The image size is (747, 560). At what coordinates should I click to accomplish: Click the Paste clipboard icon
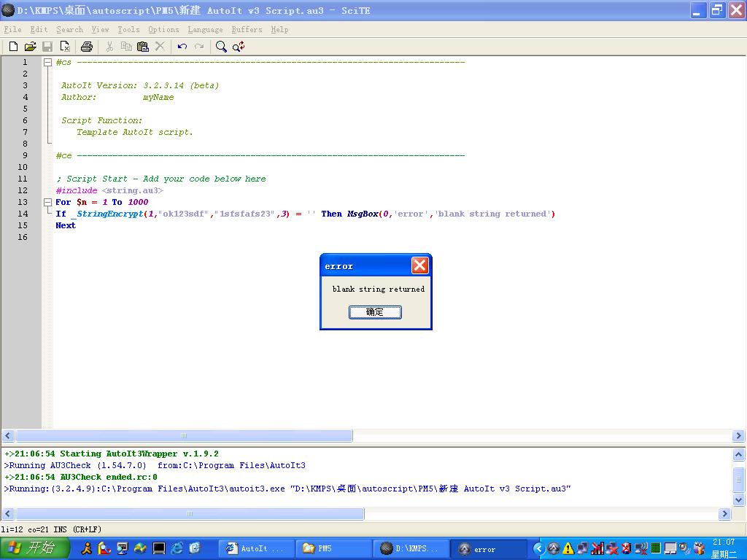coord(143,47)
